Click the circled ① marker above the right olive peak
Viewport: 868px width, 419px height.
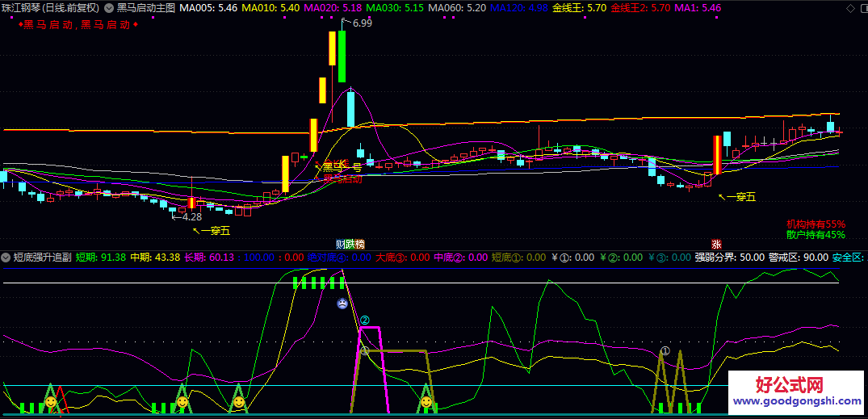(x=665, y=351)
